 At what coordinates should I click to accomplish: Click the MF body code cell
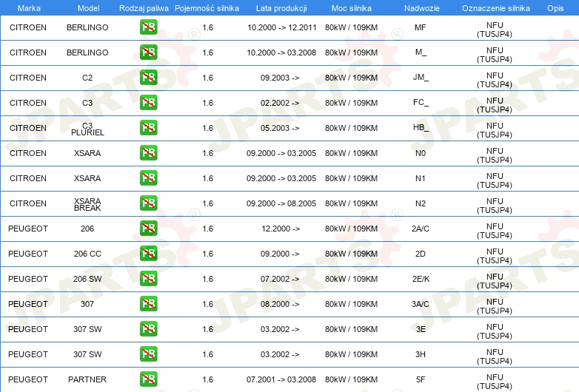coord(421,27)
